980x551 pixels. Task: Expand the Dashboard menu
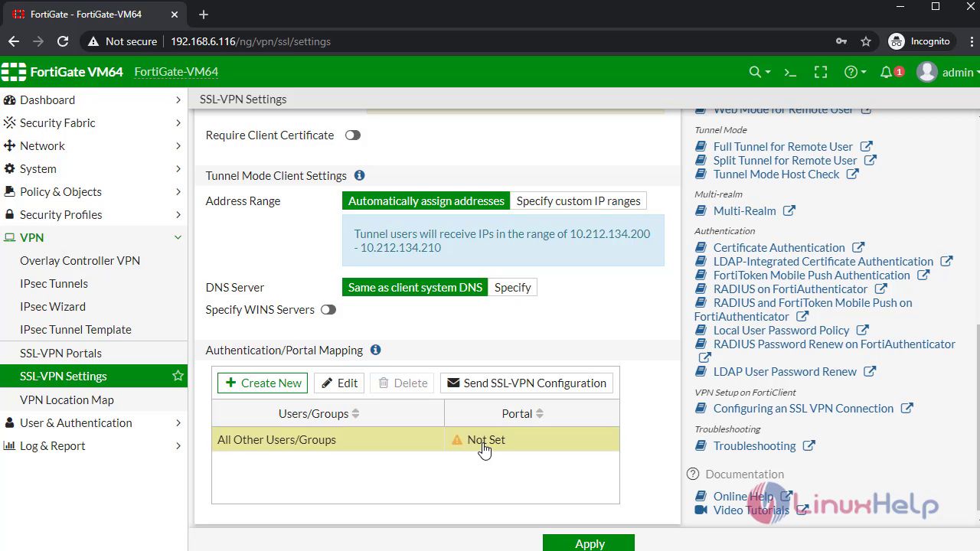point(93,99)
